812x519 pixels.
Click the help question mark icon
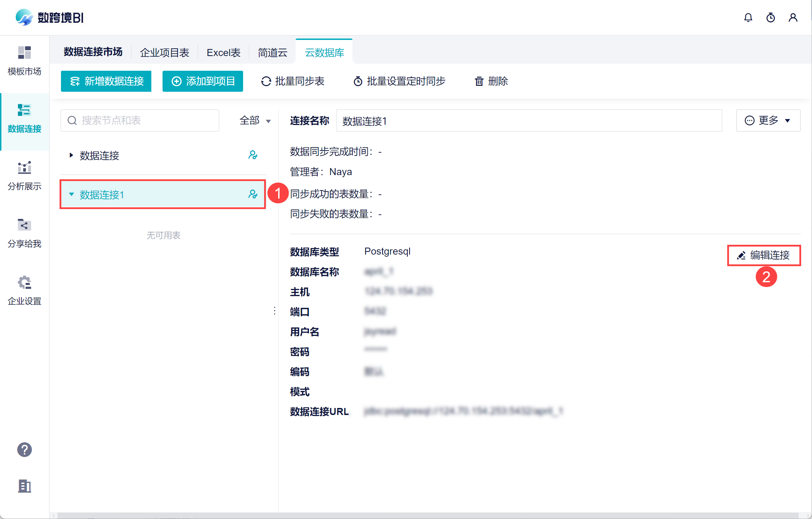click(25, 450)
